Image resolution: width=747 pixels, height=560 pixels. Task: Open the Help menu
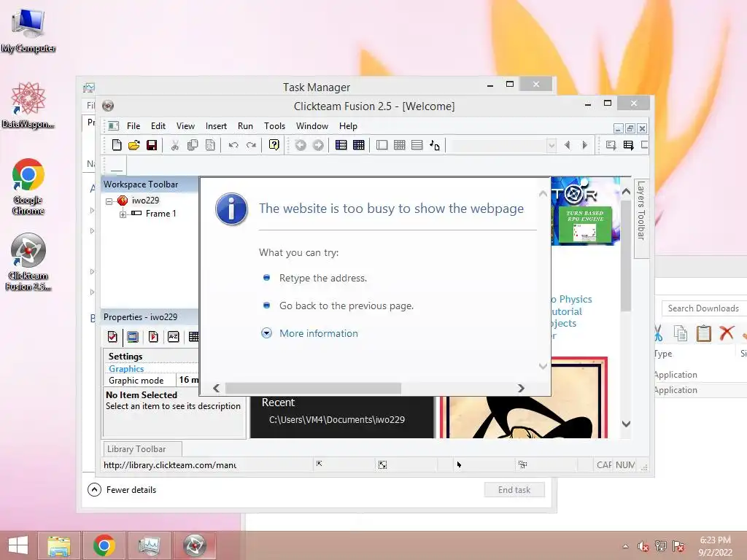tap(348, 125)
